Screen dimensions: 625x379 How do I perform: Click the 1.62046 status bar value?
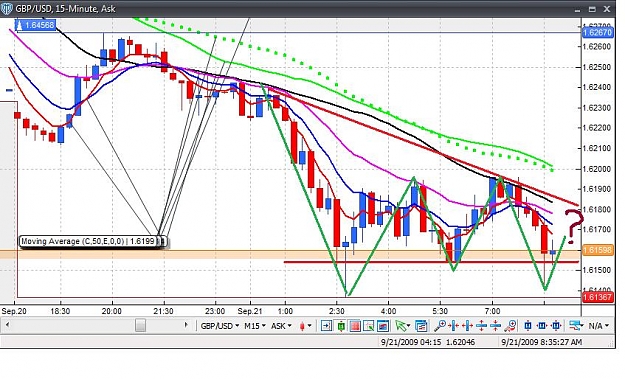click(460, 342)
